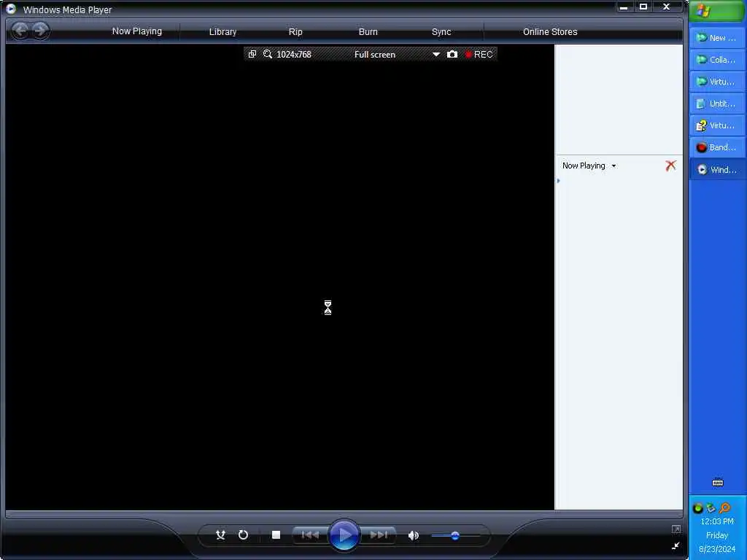747x560 pixels.
Task: Take a screenshot with the camera icon
Action: pyautogui.click(x=452, y=54)
